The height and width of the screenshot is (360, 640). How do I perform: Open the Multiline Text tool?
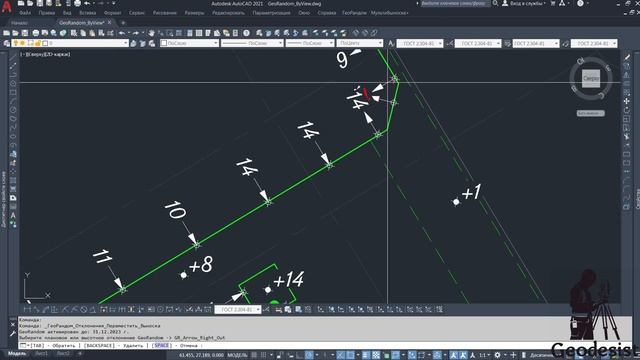tap(13, 216)
